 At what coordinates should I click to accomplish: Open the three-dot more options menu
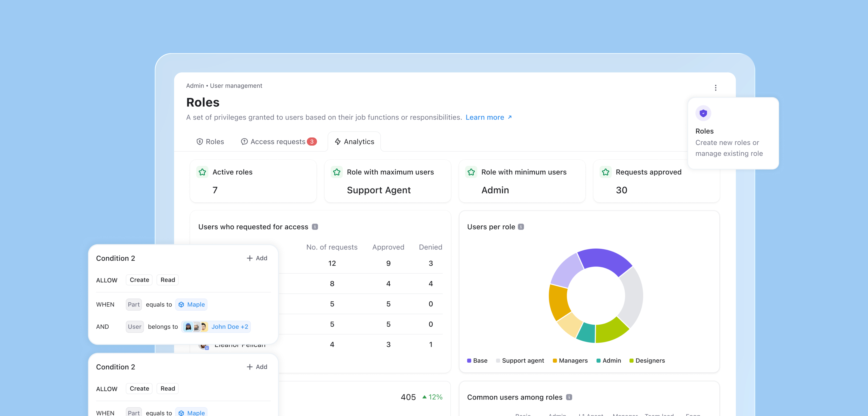pyautogui.click(x=715, y=88)
